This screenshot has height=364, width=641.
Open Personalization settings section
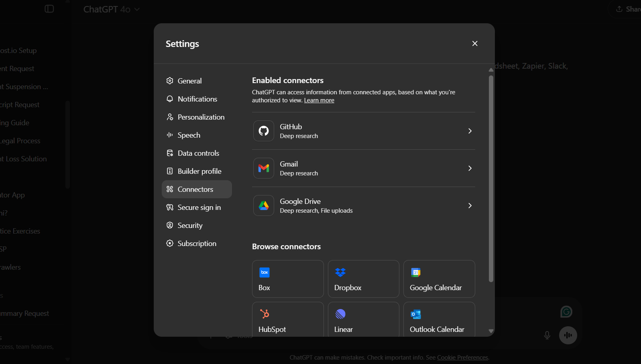tap(197, 117)
